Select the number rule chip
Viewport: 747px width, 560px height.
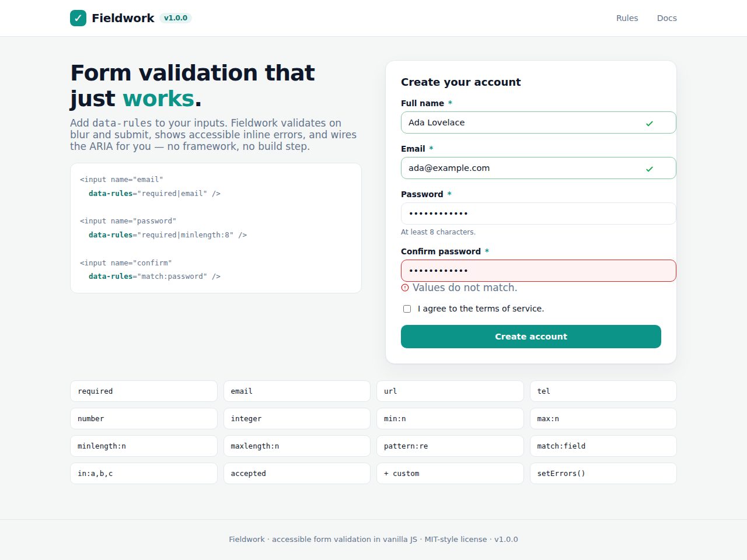tap(144, 419)
